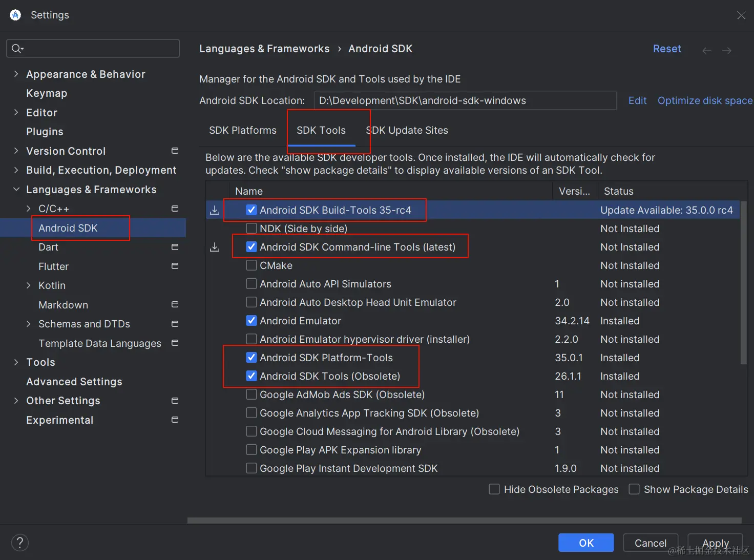Image resolution: width=754 pixels, height=560 pixels.
Task: Toggle Hide Obsolete Packages checkbox
Action: 494,489
